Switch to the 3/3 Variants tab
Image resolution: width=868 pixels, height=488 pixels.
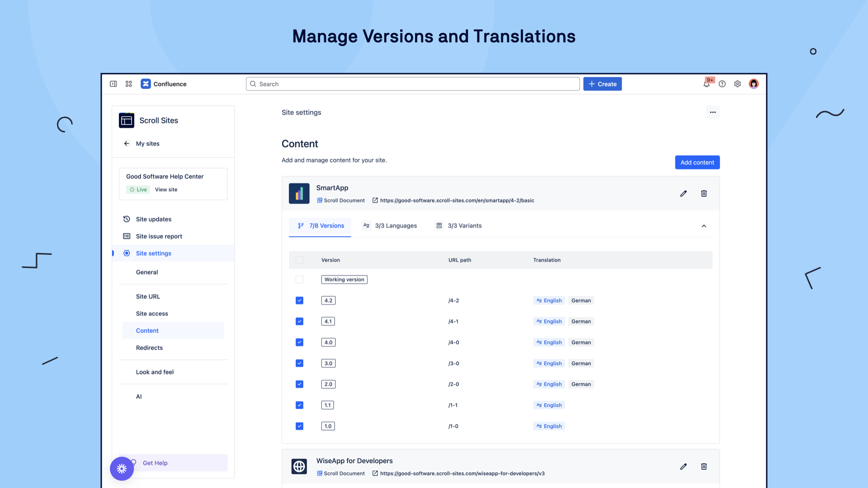pyautogui.click(x=458, y=226)
